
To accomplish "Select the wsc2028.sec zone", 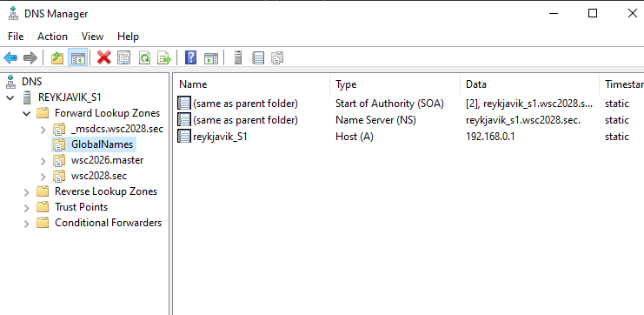I will pos(98,176).
